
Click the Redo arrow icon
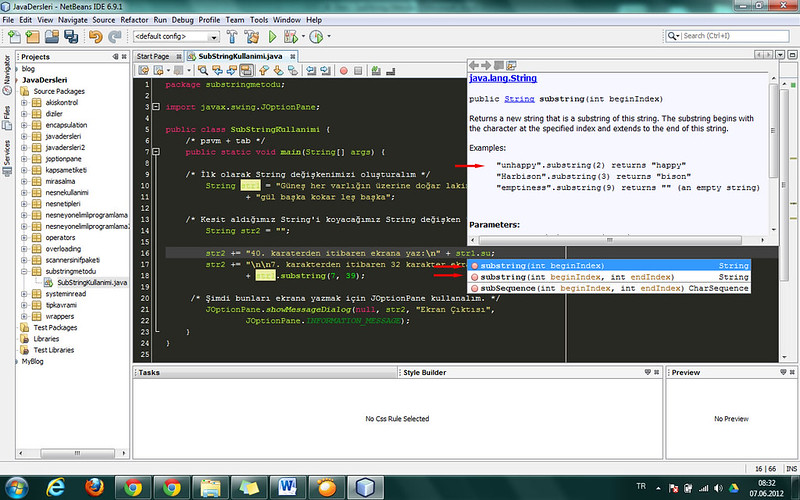tap(114, 36)
